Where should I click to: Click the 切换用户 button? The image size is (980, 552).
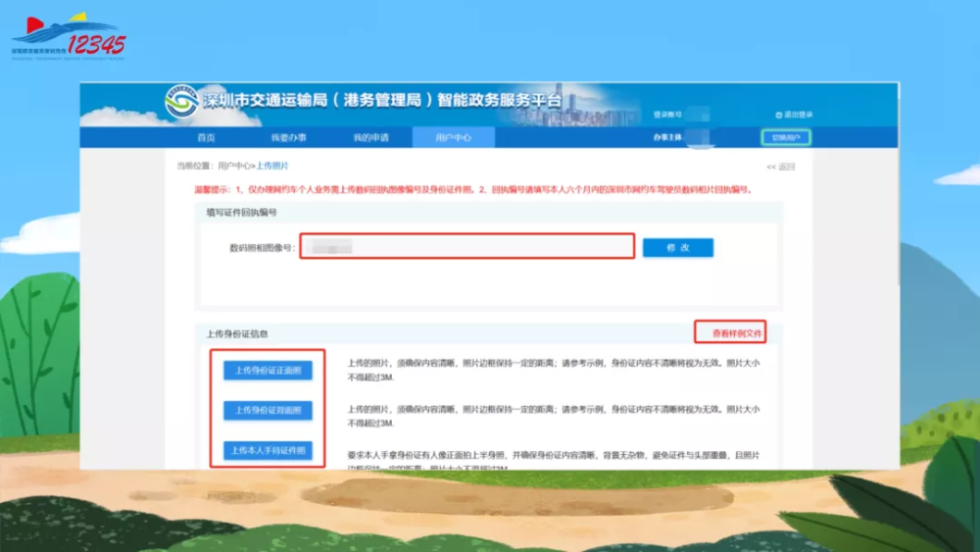coord(786,137)
